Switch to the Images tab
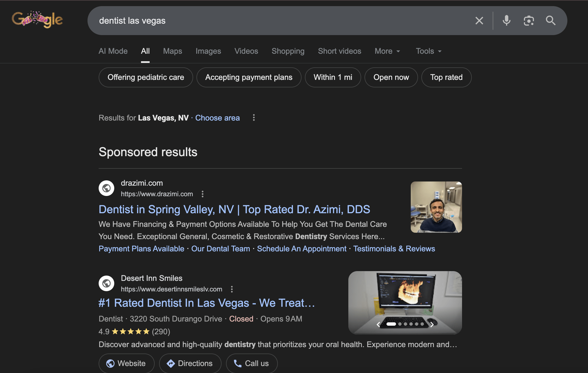The height and width of the screenshot is (373, 588). click(208, 51)
